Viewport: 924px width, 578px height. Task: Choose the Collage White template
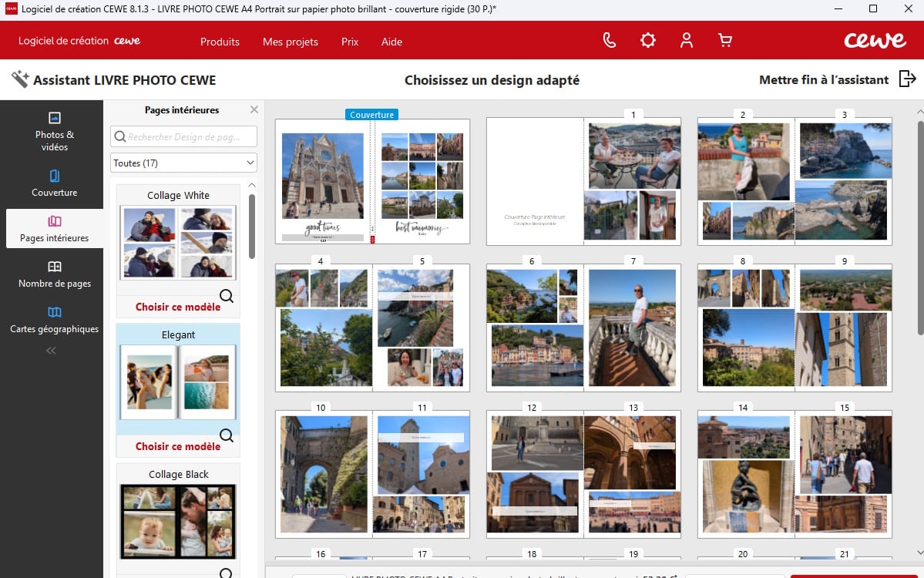pos(178,307)
